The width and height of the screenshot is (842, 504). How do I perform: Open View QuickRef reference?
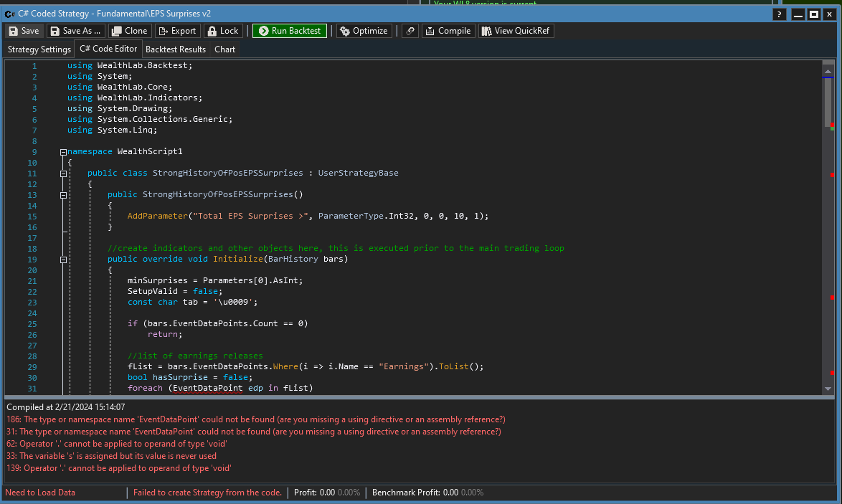(x=516, y=31)
